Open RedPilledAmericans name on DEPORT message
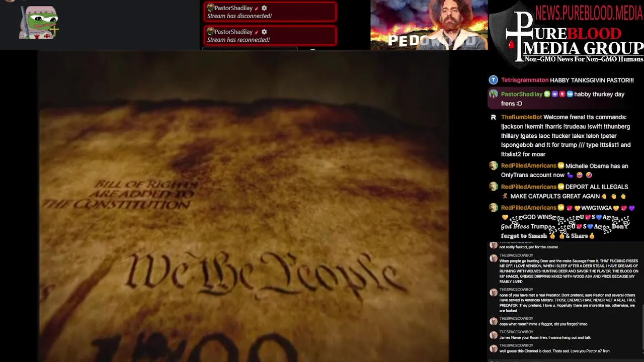This screenshot has height=362, width=644. pyautogui.click(x=529, y=187)
